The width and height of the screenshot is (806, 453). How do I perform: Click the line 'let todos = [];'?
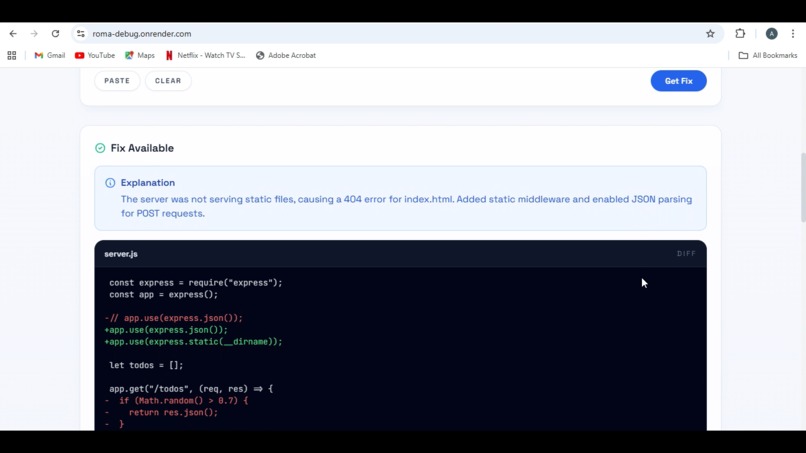coord(146,366)
